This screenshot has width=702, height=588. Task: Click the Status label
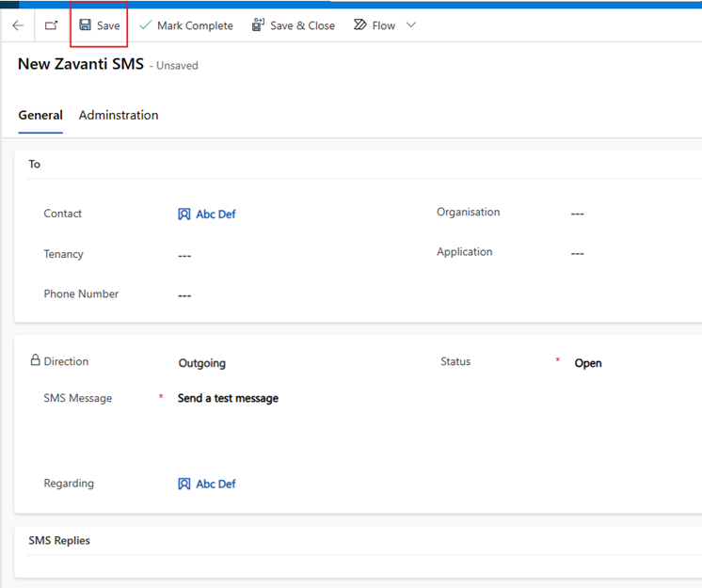455,361
